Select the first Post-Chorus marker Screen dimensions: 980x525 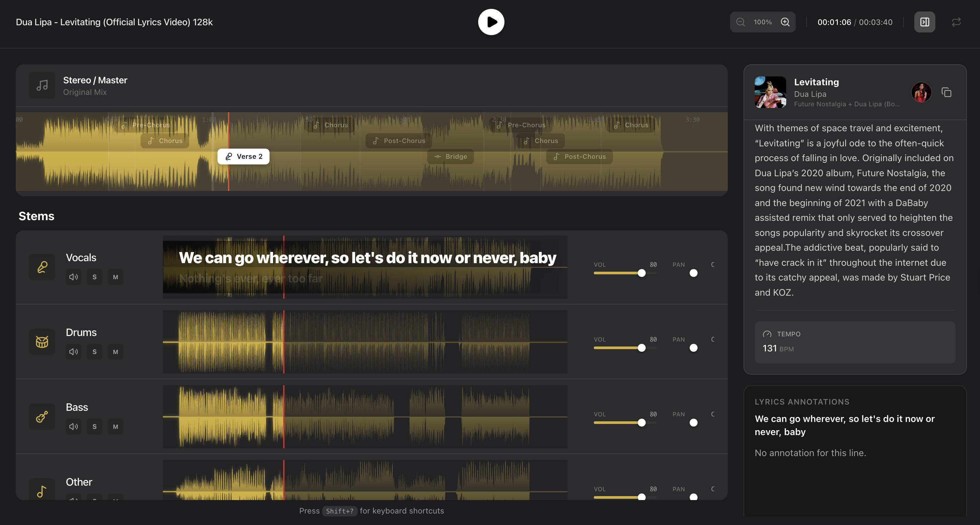point(398,141)
